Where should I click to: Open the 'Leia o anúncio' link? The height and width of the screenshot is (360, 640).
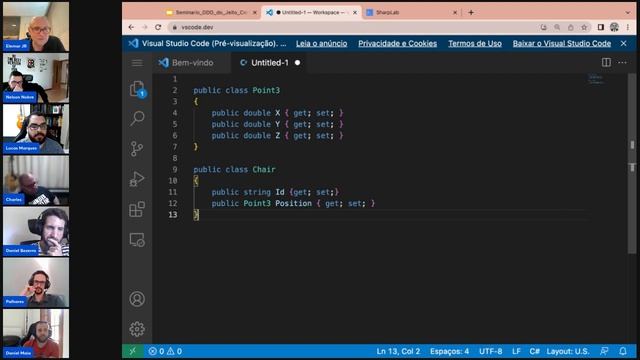tap(322, 43)
